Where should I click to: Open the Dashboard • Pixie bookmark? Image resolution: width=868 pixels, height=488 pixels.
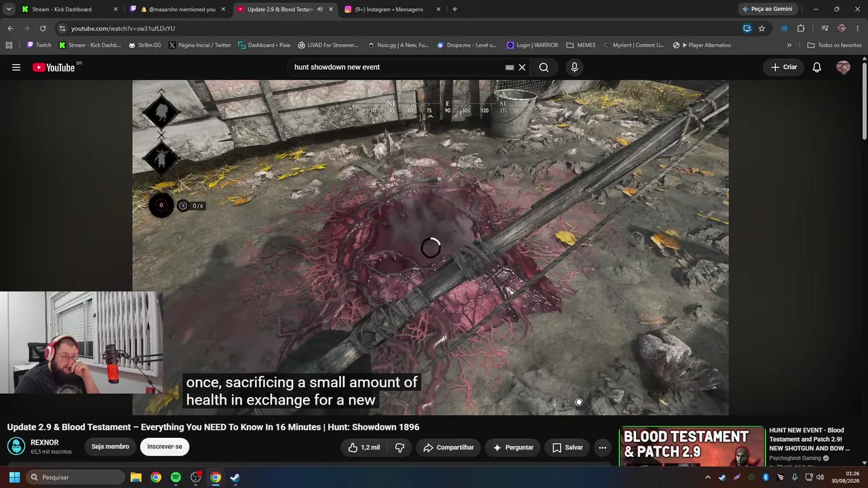click(264, 45)
